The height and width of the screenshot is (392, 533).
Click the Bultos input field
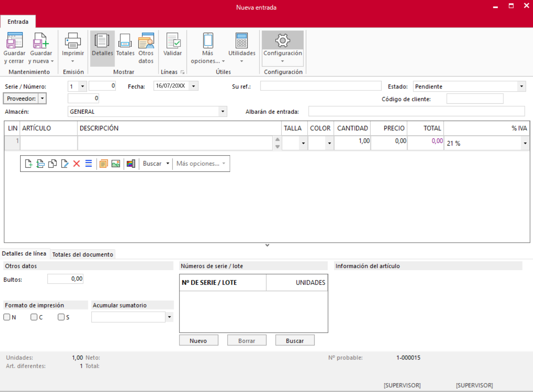pos(65,279)
